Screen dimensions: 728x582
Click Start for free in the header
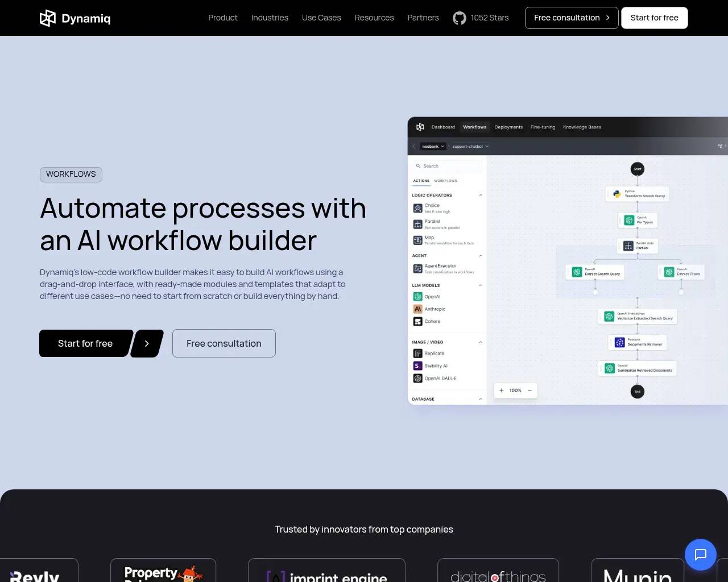click(655, 18)
